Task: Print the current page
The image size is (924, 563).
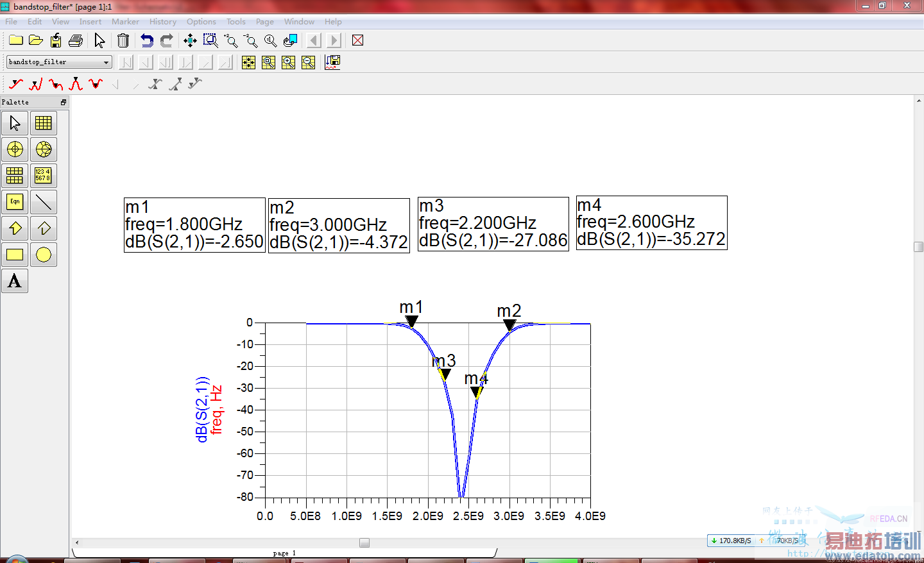Action: pyautogui.click(x=76, y=40)
